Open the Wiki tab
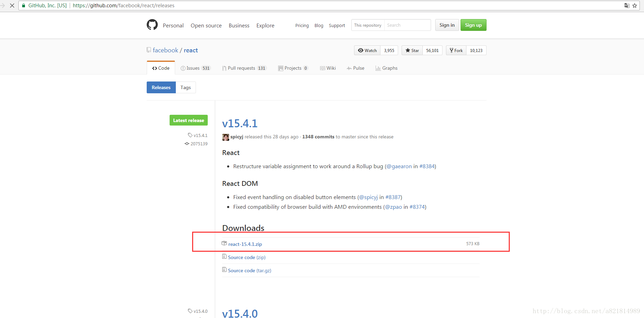The image size is (644, 318). [328, 68]
